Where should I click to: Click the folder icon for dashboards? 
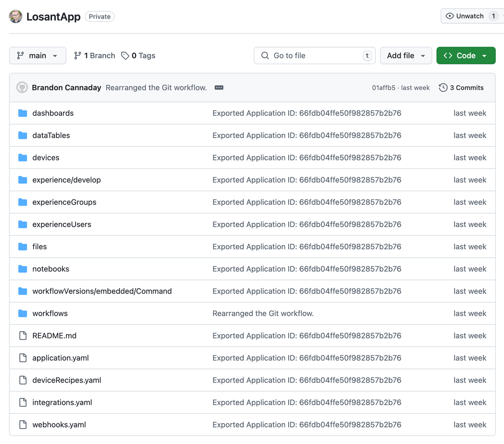pos(23,113)
